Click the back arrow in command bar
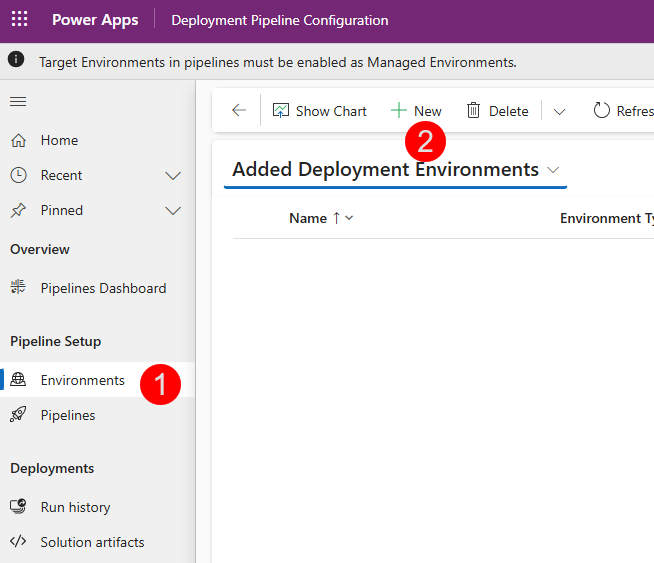Screen dimensions: 654x563 click(238, 111)
